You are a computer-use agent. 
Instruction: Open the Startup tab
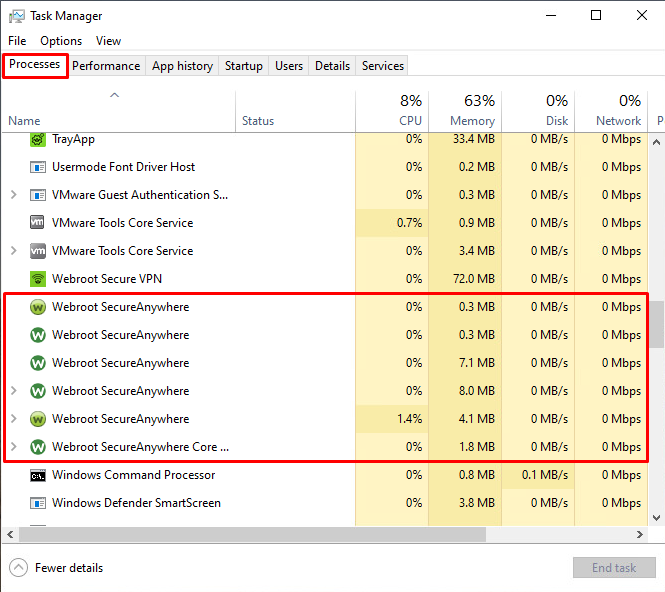[243, 66]
